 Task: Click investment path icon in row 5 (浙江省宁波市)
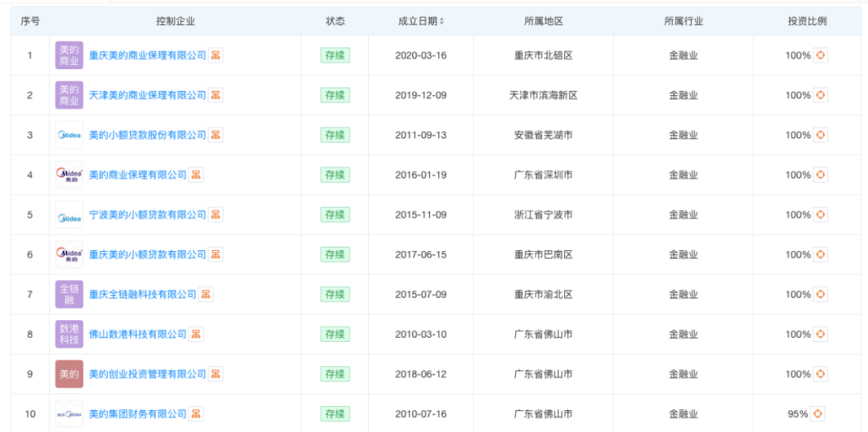[x=821, y=215]
